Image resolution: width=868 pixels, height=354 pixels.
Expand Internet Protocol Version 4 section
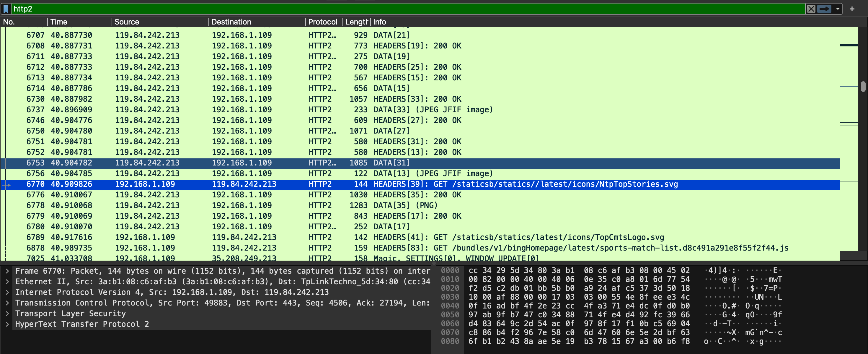(x=7, y=292)
